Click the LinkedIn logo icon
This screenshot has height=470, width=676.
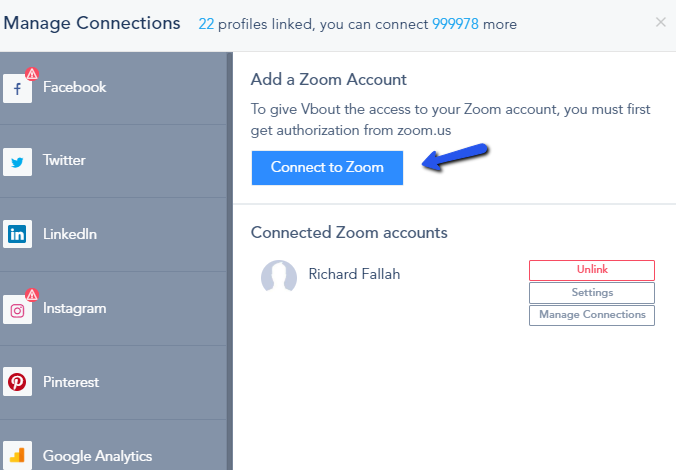point(17,235)
